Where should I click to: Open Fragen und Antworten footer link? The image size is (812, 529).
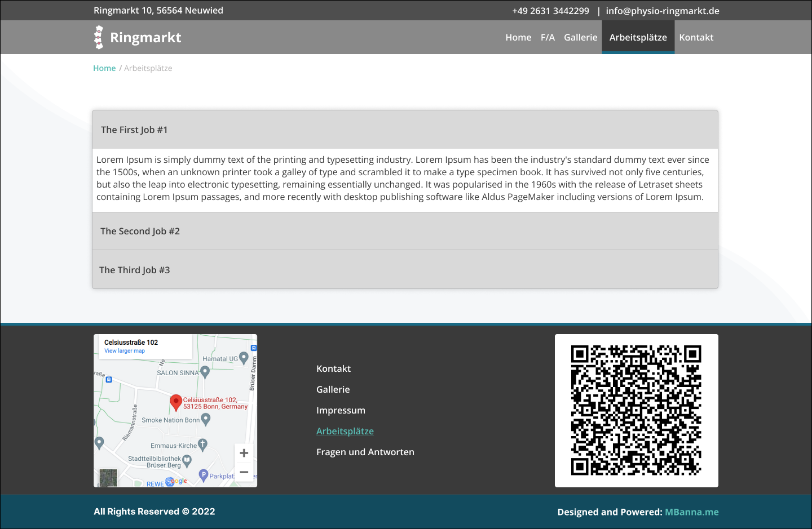(x=365, y=452)
